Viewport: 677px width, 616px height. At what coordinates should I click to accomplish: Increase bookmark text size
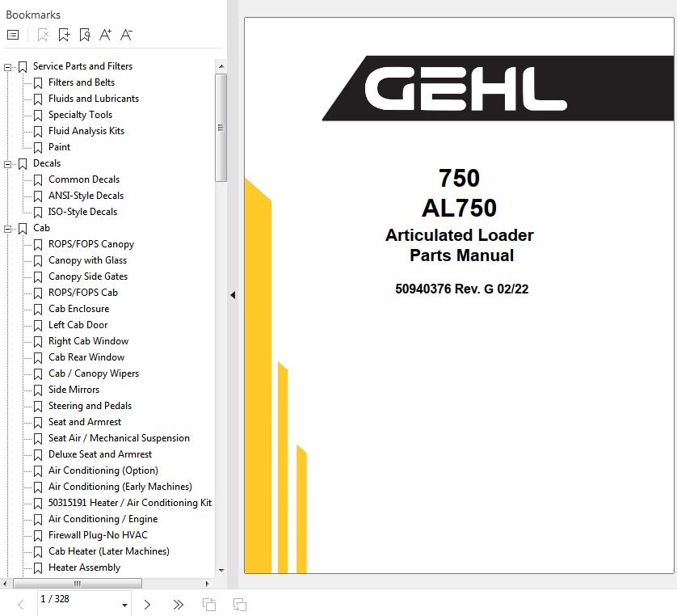(105, 35)
